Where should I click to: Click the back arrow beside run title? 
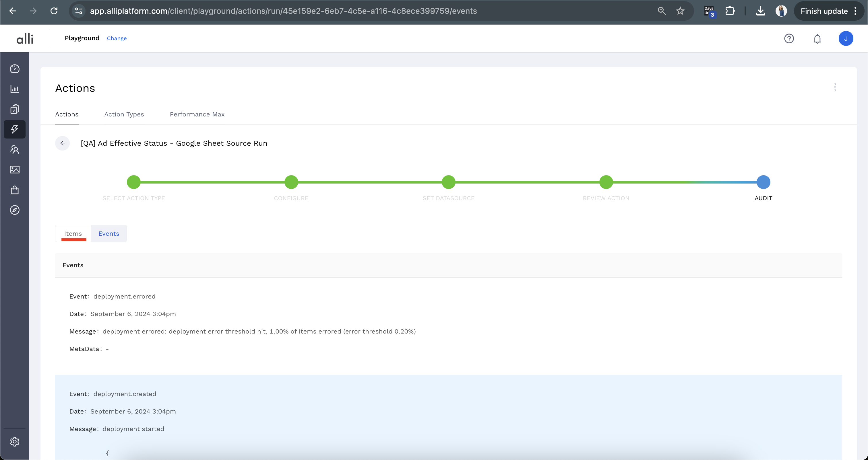pos(62,143)
